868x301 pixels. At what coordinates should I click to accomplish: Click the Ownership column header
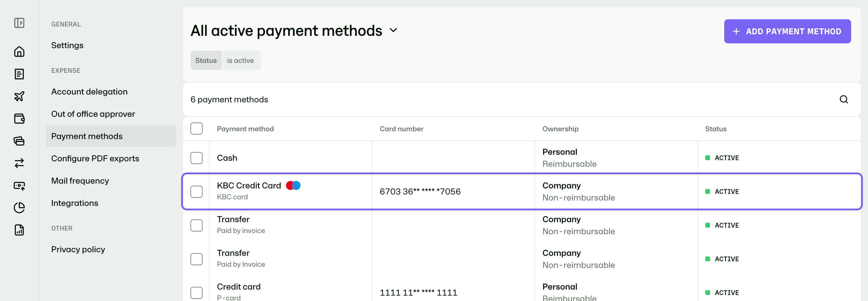pos(560,129)
